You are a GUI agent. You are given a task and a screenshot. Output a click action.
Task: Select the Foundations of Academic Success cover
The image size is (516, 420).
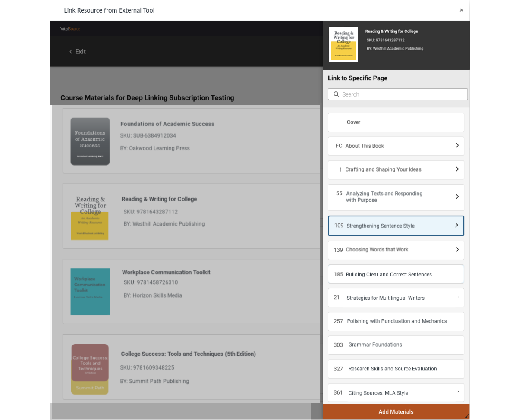90,141
